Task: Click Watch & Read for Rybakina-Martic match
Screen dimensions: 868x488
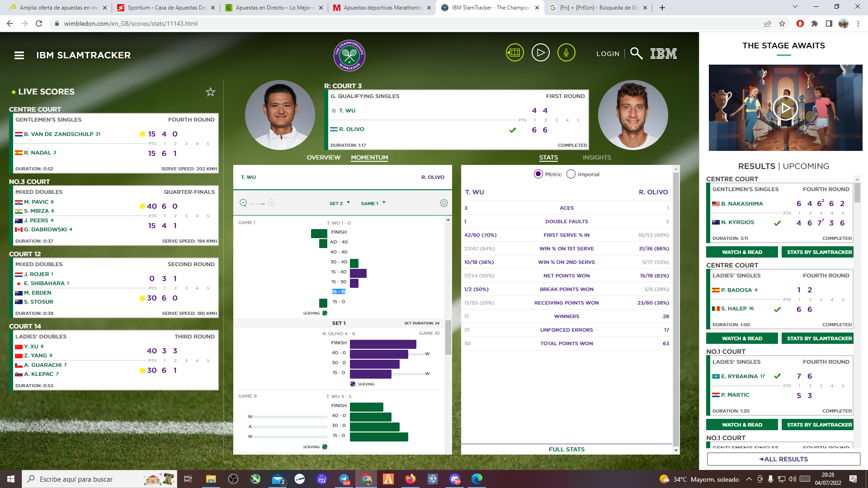Action: tap(742, 425)
